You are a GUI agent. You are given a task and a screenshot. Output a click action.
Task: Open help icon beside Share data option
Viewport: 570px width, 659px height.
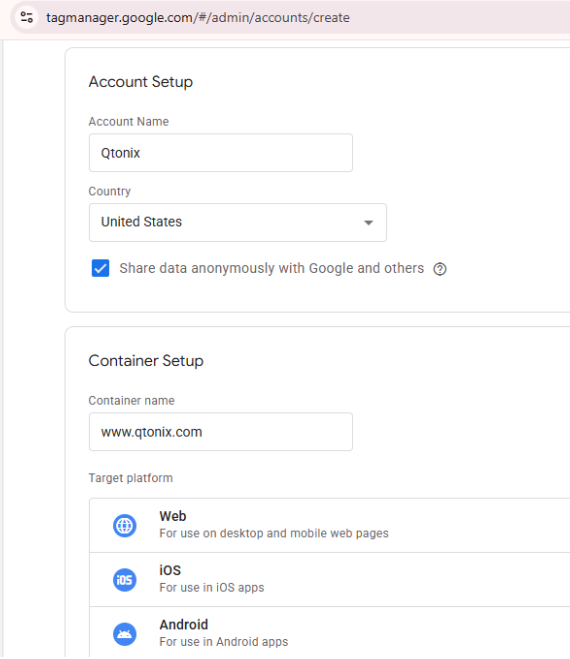440,269
